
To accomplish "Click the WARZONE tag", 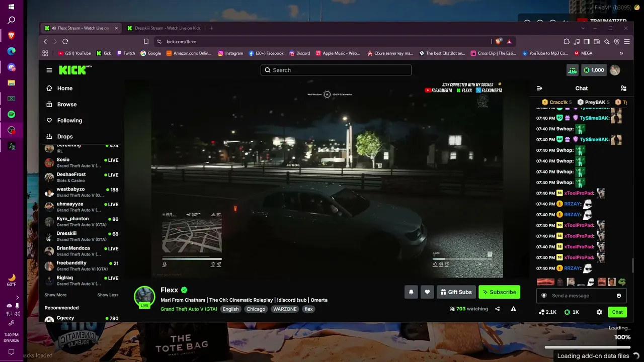I will coord(285,309).
